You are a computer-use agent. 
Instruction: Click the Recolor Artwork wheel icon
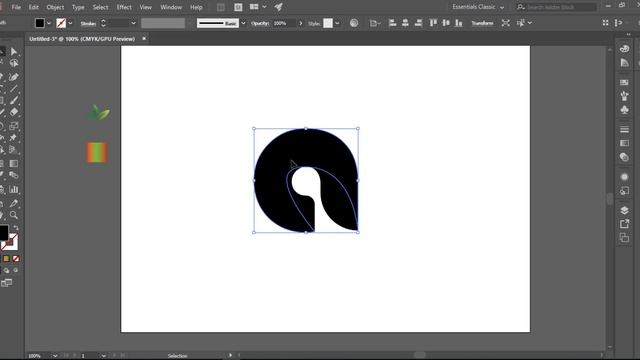(354, 23)
